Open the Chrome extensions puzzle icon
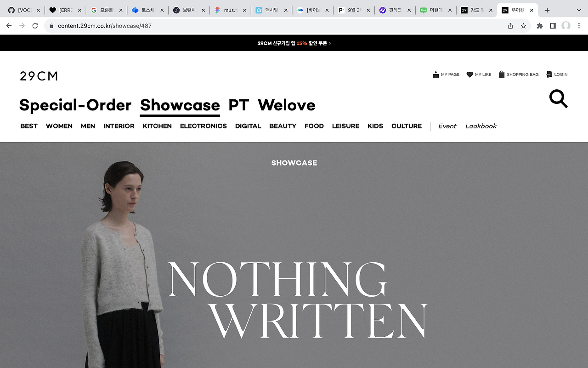This screenshot has width=588, height=368. click(540, 26)
